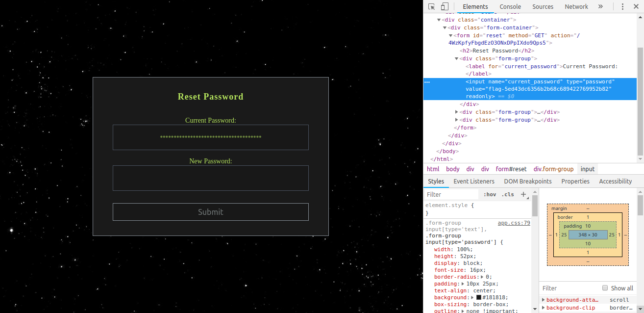The image size is (644, 313).
Task: Open the Event Listeners tab
Action: [x=474, y=181]
